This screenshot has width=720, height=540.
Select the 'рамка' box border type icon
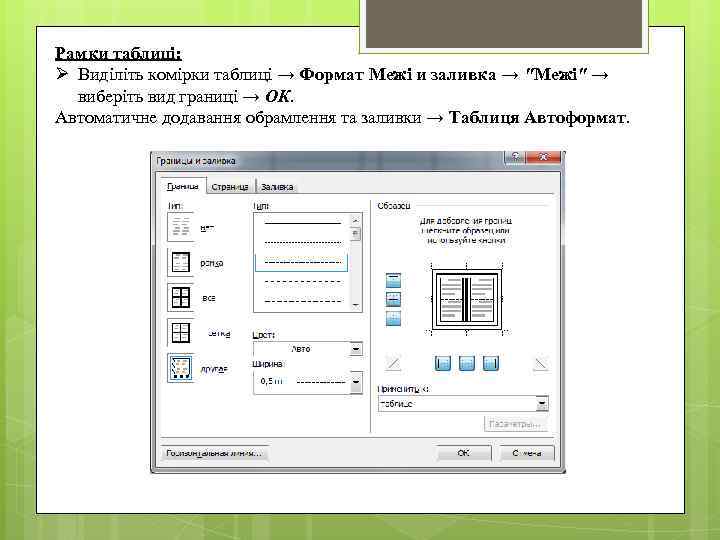pyautogui.click(x=180, y=263)
